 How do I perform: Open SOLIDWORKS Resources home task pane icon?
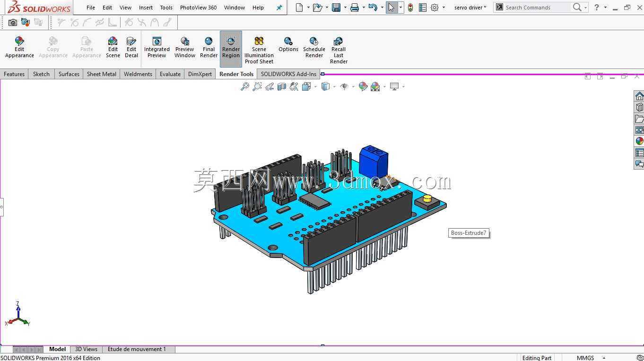click(x=639, y=96)
